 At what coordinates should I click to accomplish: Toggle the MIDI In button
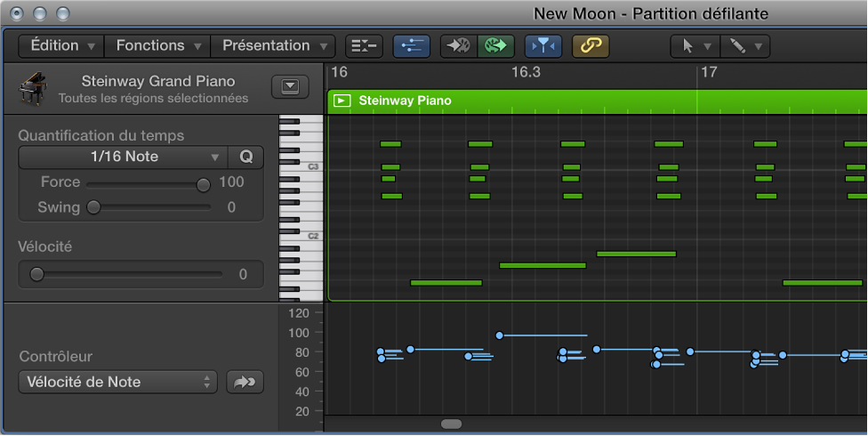coord(459,46)
